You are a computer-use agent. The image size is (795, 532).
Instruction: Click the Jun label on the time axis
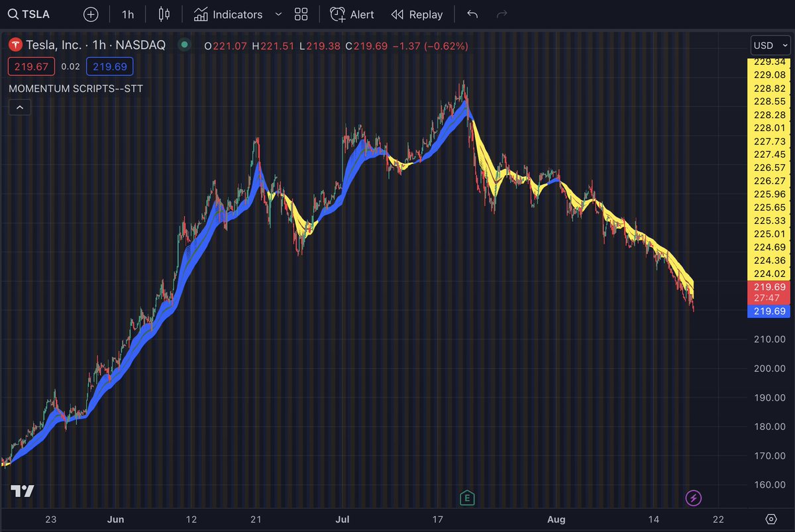[115, 519]
